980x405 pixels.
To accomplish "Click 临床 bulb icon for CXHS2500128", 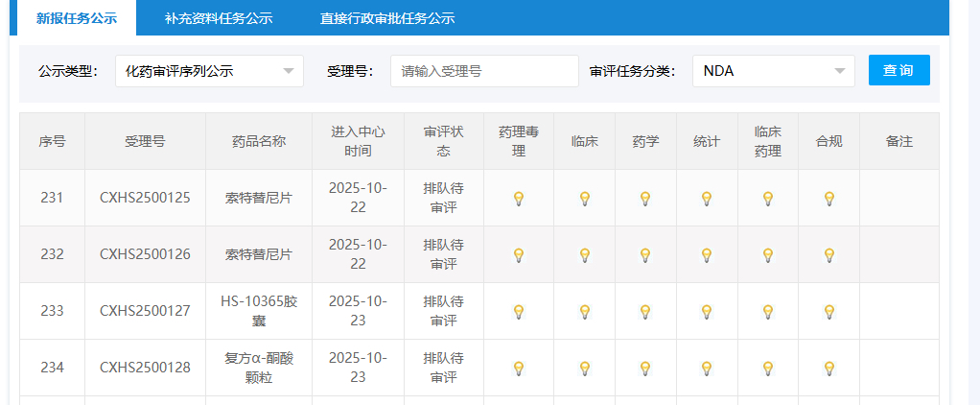I will 584,369.
